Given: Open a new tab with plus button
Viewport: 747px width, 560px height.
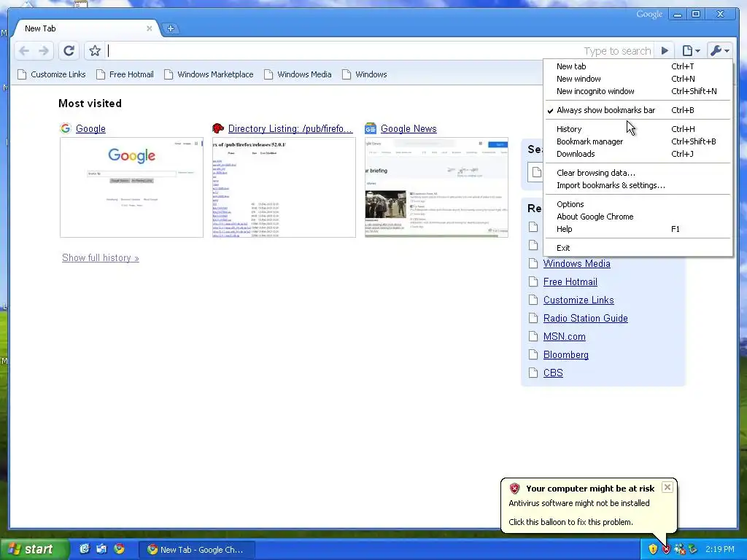Looking at the screenshot, I should coord(171,28).
